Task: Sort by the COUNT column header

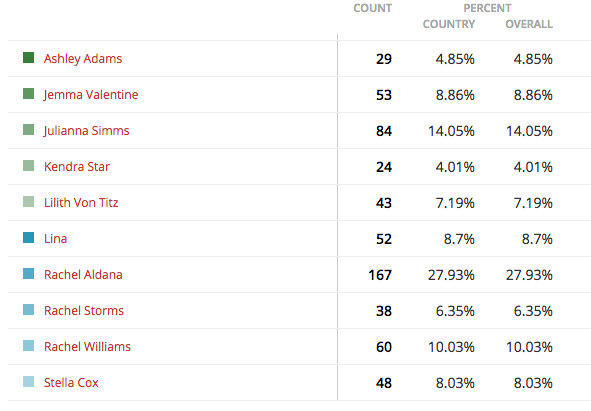Action: tap(372, 8)
